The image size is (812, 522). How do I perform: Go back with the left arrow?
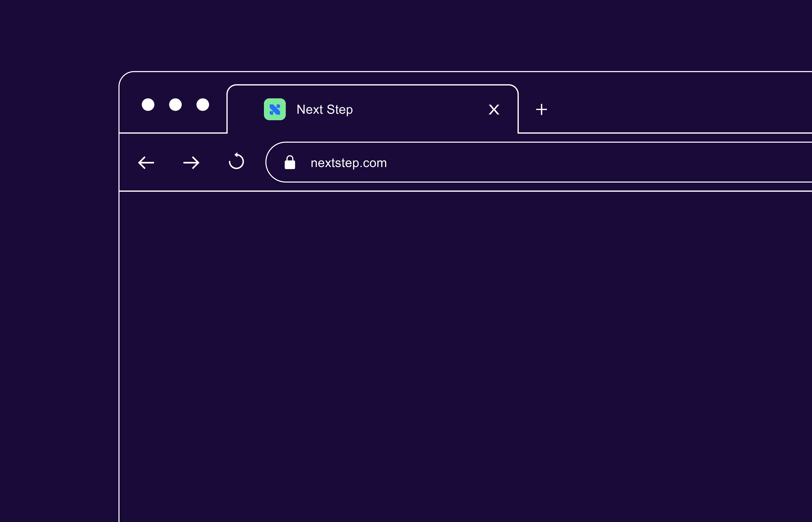146,163
